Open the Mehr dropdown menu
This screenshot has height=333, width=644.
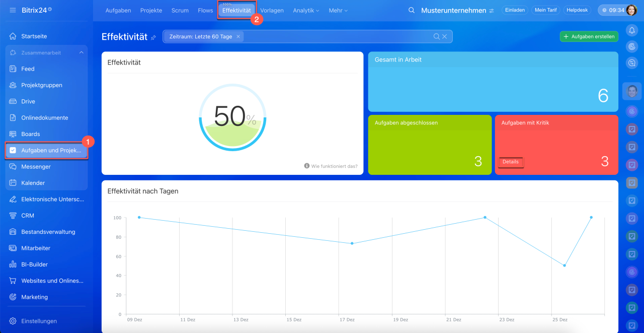pos(338,11)
